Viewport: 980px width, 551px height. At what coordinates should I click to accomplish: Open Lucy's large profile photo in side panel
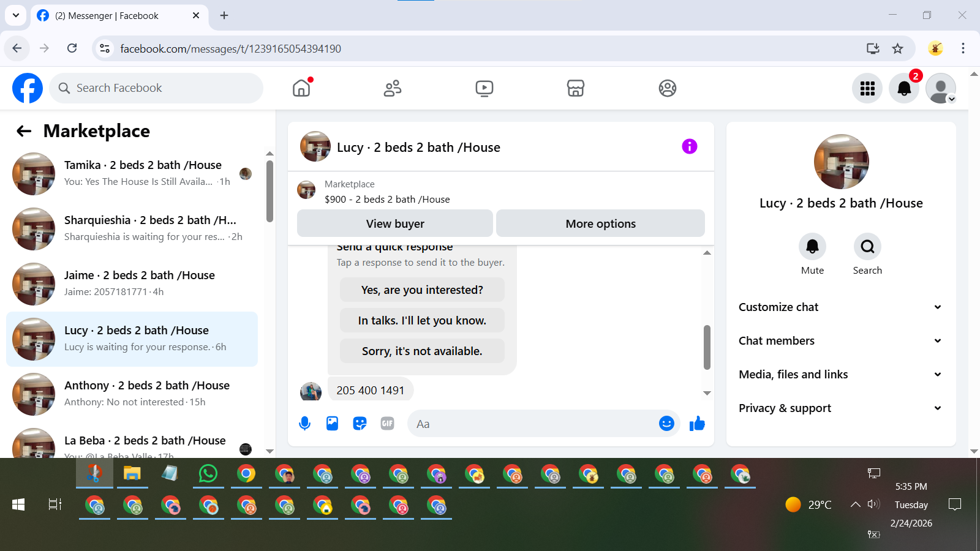click(841, 162)
